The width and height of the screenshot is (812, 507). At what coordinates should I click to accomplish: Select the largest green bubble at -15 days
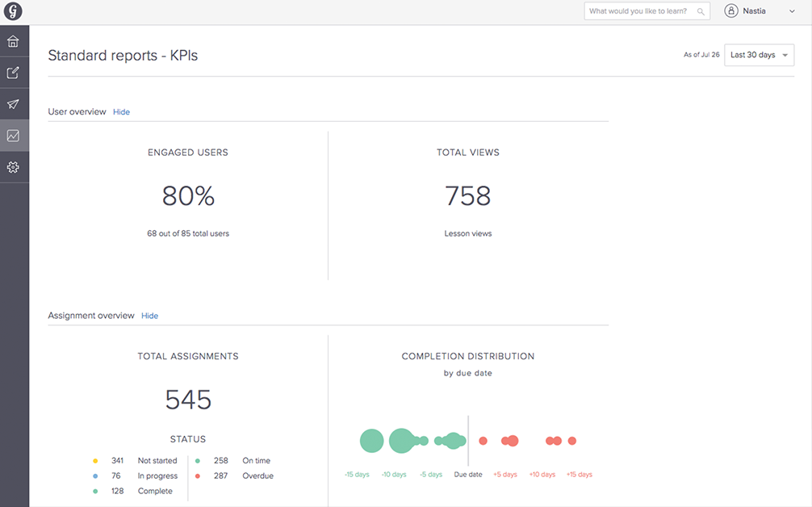click(x=371, y=441)
